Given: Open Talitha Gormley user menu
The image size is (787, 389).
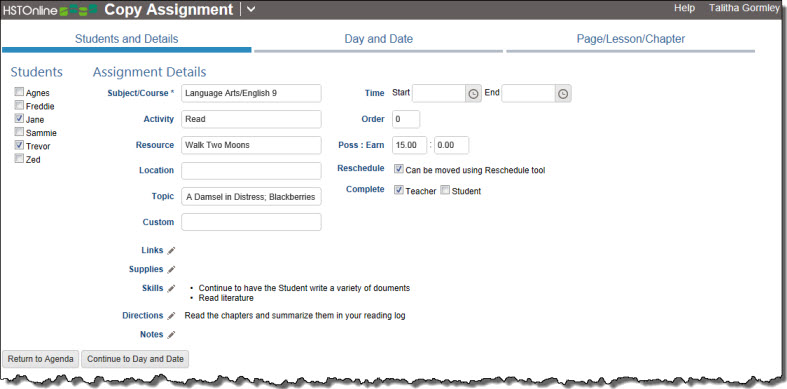Looking at the screenshot, I should coord(744,9).
